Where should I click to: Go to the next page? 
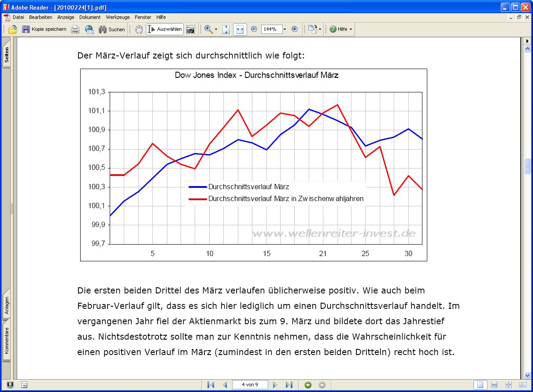[275, 385]
